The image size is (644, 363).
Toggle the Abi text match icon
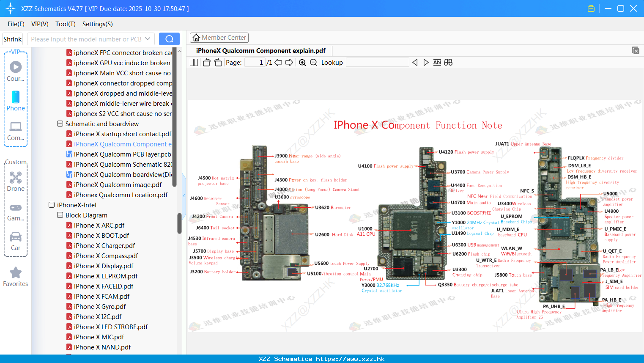(x=437, y=62)
